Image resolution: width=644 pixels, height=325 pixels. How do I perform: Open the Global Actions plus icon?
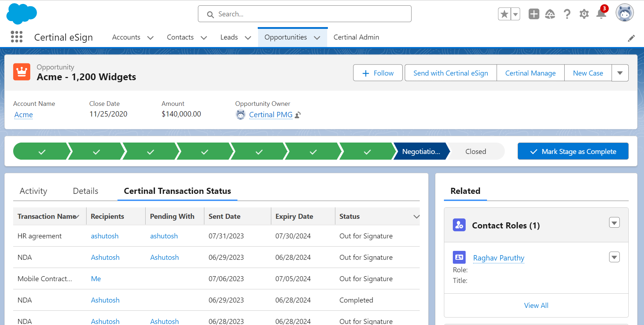534,14
